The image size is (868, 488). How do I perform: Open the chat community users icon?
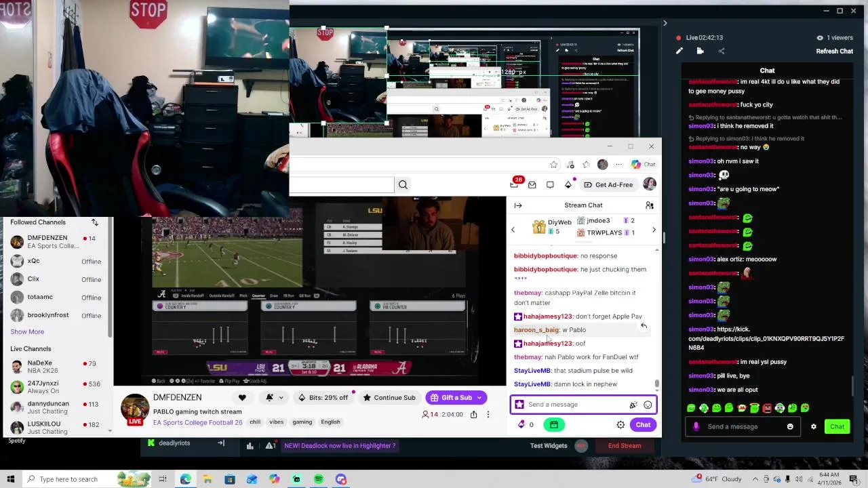(x=649, y=205)
